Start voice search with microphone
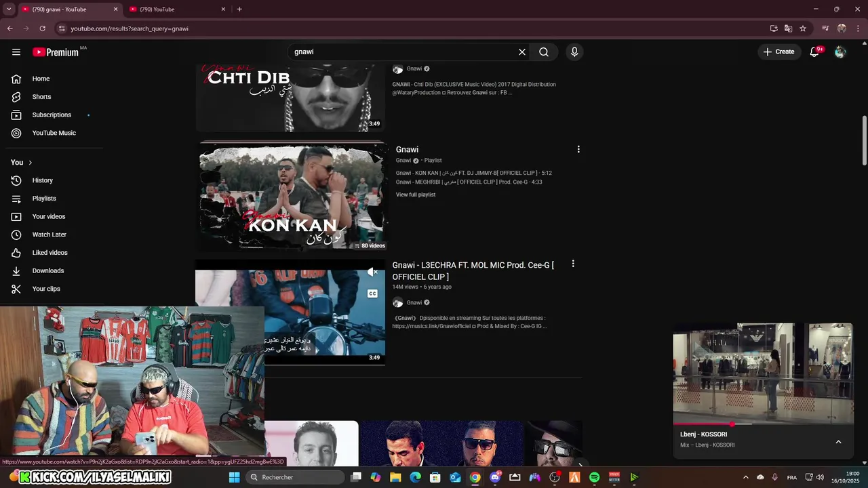Viewport: 868px width, 488px height. pos(574,52)
